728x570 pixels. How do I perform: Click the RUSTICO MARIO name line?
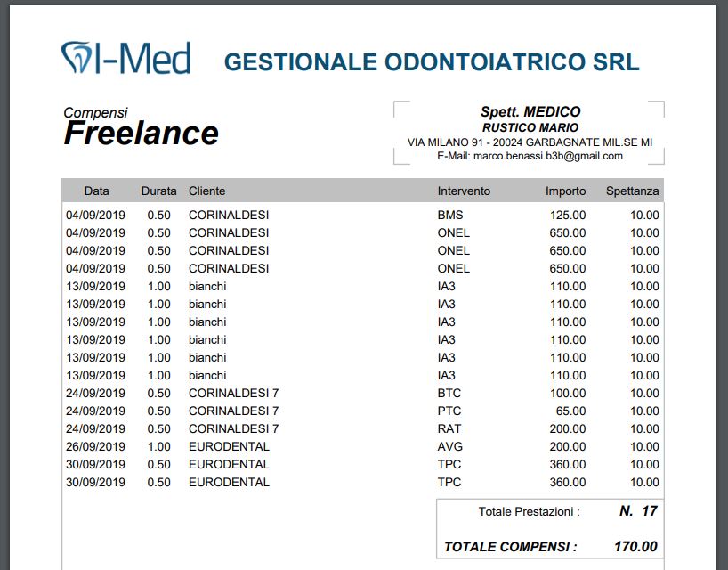click(x=530, y=126)
